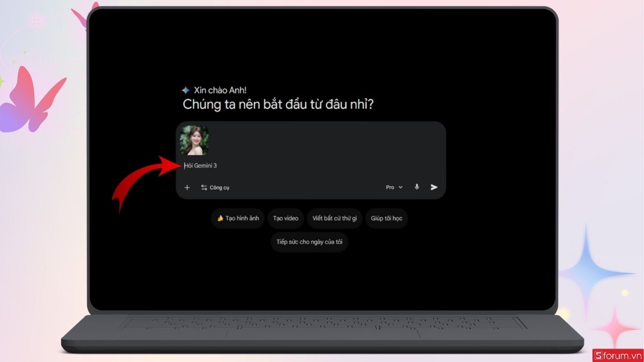Click the Pro label in the toolbar

pos(390,187)
